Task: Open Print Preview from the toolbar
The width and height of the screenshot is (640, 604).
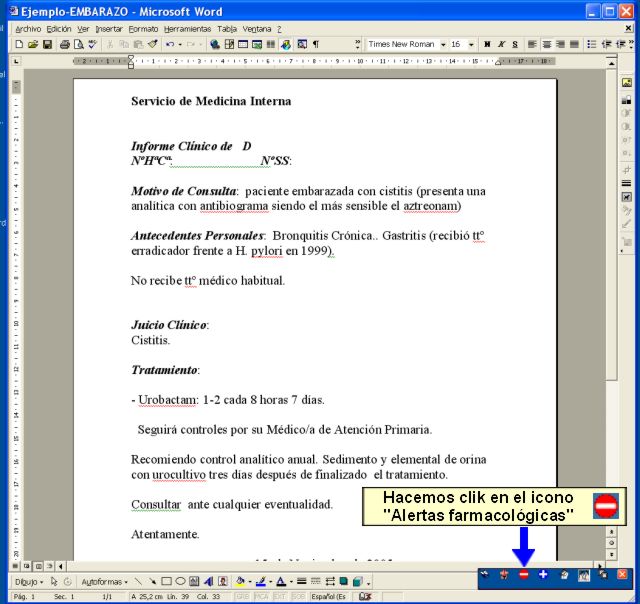Action: point(78,44)
